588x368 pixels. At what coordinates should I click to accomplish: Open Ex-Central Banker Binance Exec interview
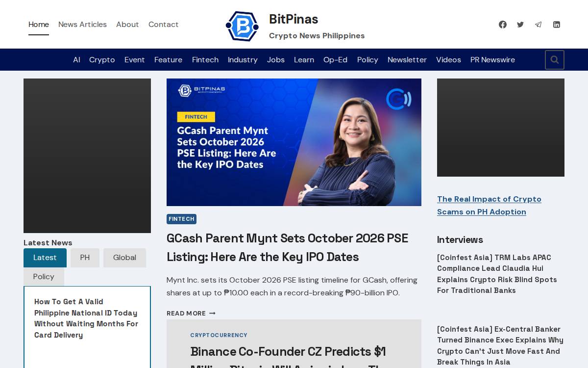[500, 345]
